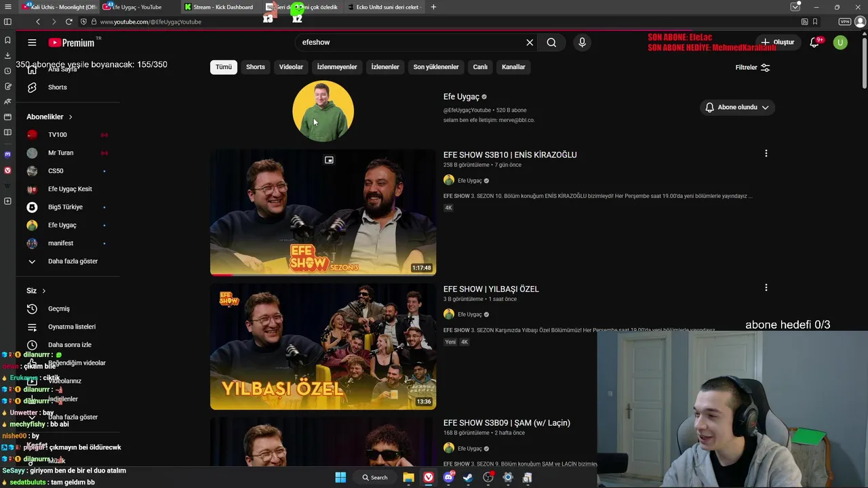868x488 pixels.
Task: Click the browser back arrow
Action: 38,22
